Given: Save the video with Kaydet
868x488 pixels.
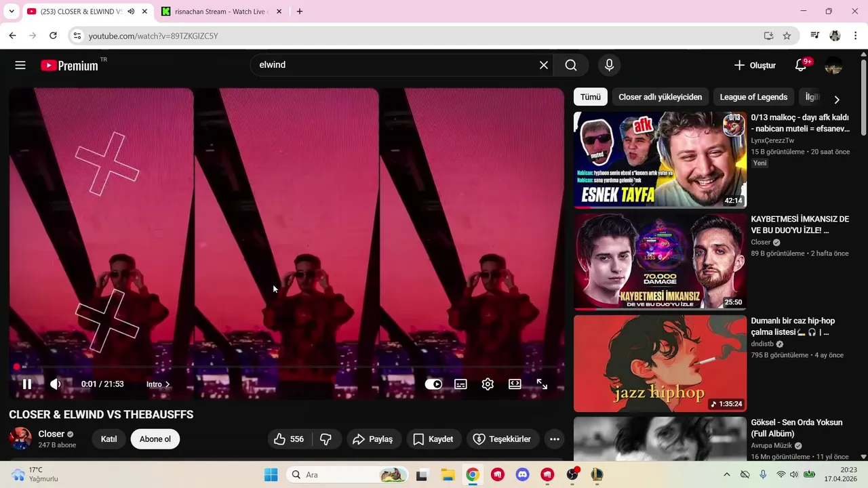Looking at the screenshot, I should click(434, 439).
